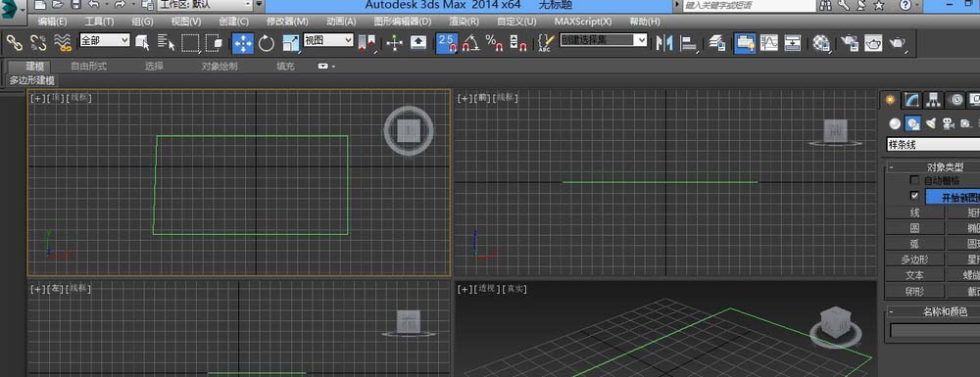Open the Curve Editor icon
980x377 pixels.
coord(768,42)
